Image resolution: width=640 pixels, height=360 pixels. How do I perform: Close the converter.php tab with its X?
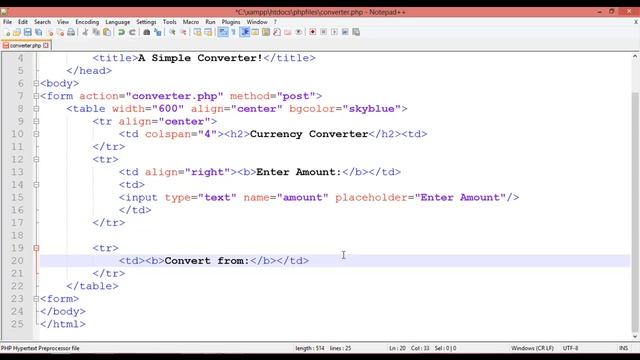pos(46,45)
